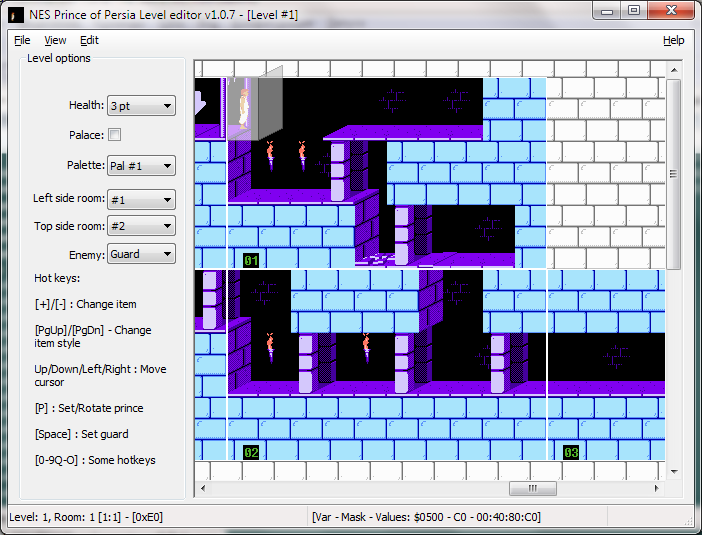This screenshot has width=702, height=535.
Task: Click the 'Level options' group label
Action: click(59, 58)
